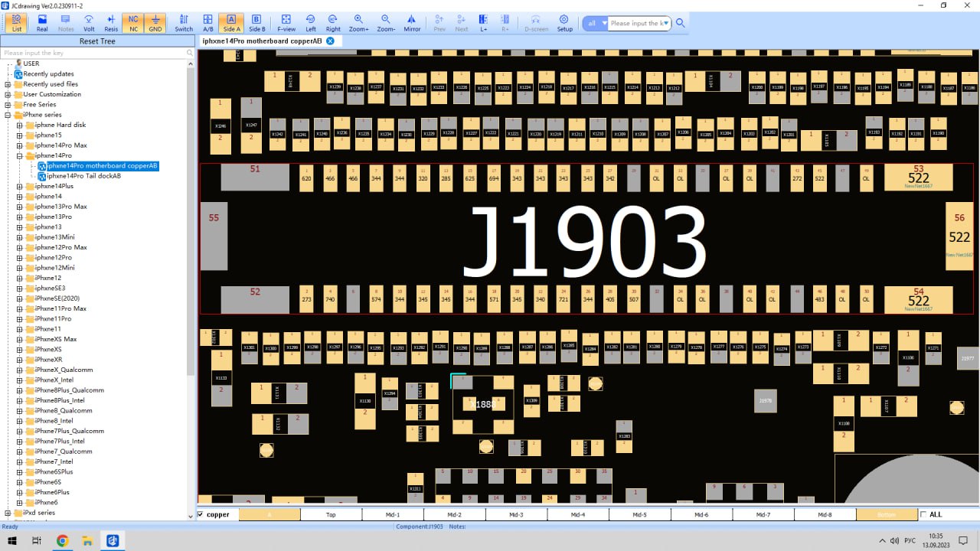Rotate the board Right
Viewport: 980px width, 551px height.
(333, 22)
